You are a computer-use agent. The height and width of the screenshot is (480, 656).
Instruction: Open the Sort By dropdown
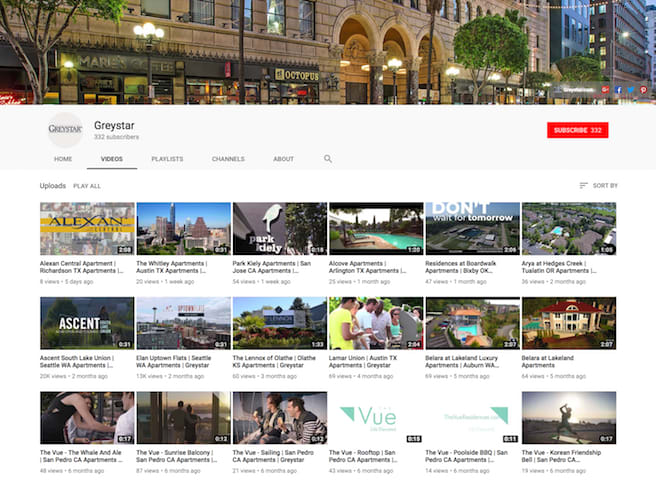pos(598,185)
